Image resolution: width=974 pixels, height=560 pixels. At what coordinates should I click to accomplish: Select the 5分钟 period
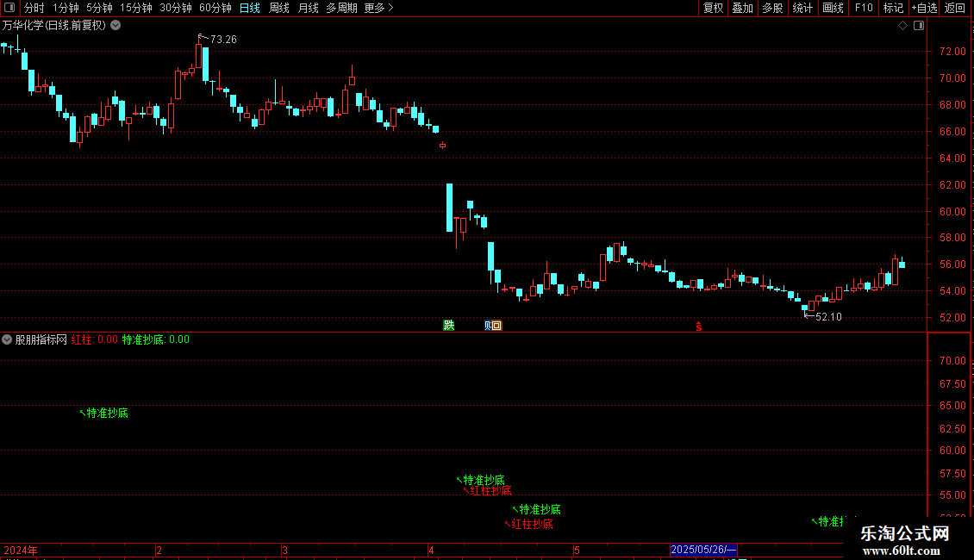pyautogui.click(x=99, y=8)
